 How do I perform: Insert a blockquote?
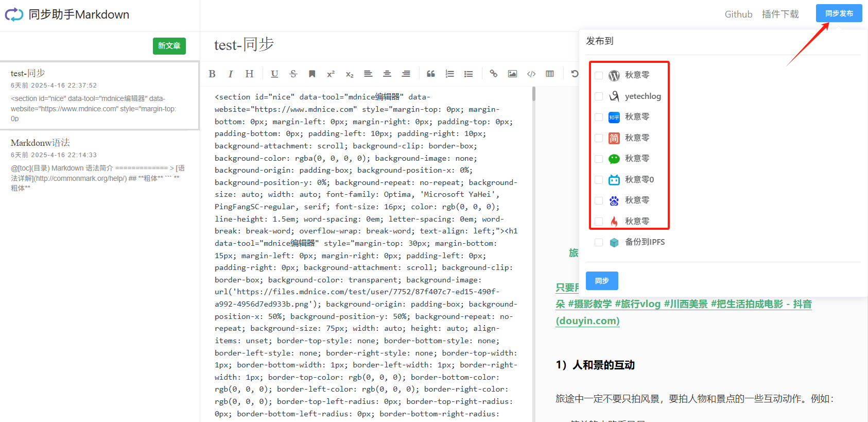431,74
